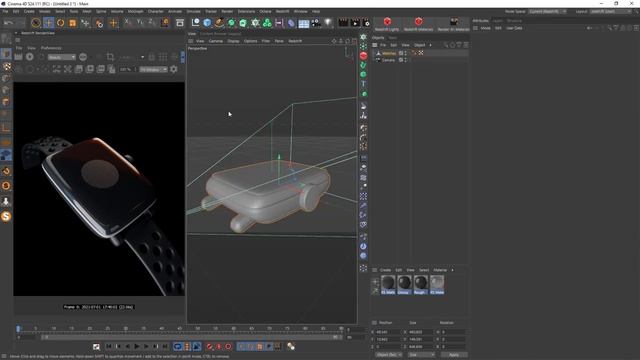This screenshot has height=360, width=640.
Task: Click the Render View clapperboard icon
Action: point(343,23)
